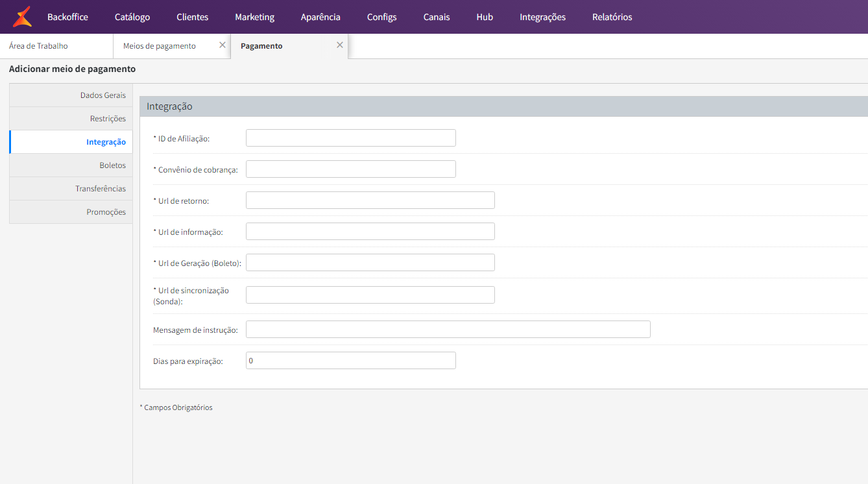Focus the Url de sincronização (Sonda) field
This screenshot has width=868, height=484.
coord(370,295)
